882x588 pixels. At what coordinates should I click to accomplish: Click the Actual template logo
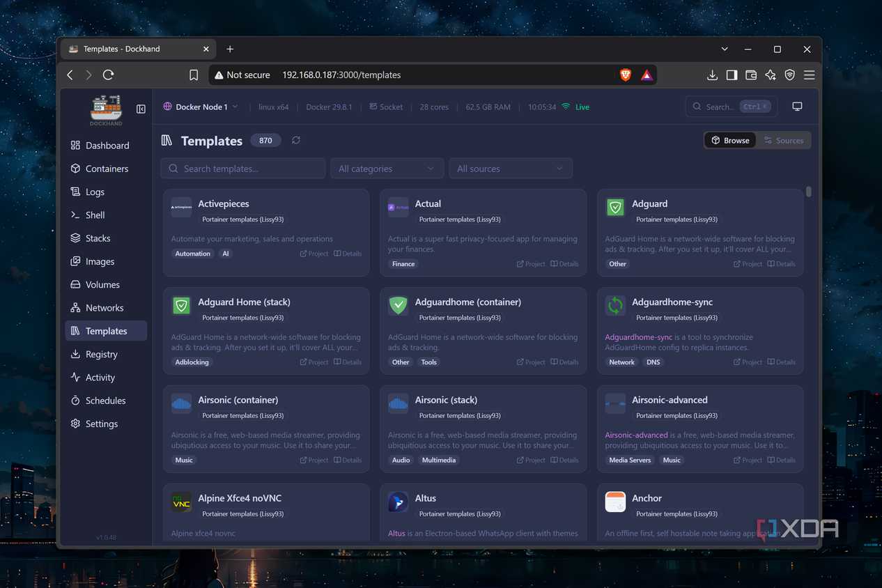click(399, 208)
